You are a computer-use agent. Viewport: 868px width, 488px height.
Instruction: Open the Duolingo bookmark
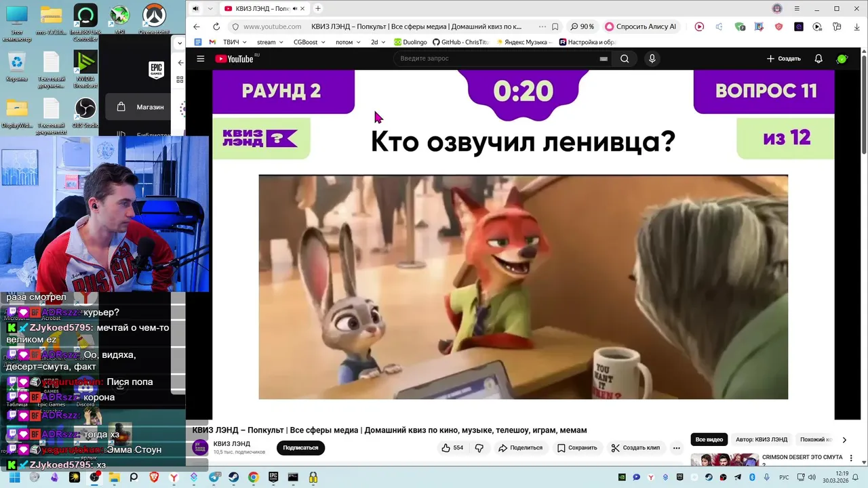(410, 42)
